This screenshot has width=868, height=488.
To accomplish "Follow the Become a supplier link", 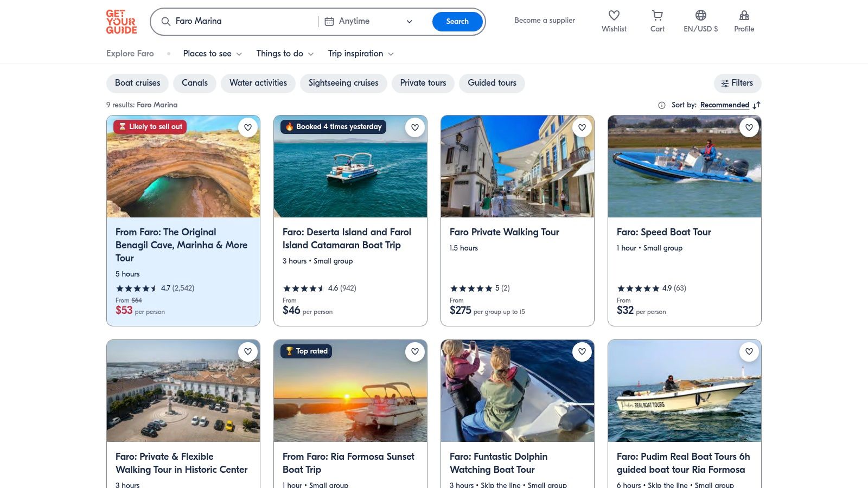I will click(x=545, y=21).
